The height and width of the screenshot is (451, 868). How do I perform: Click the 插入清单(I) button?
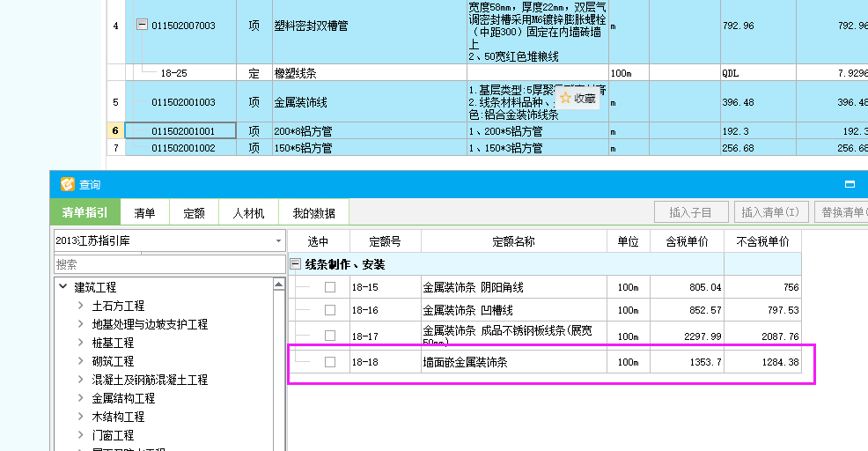tap(770, 212)
